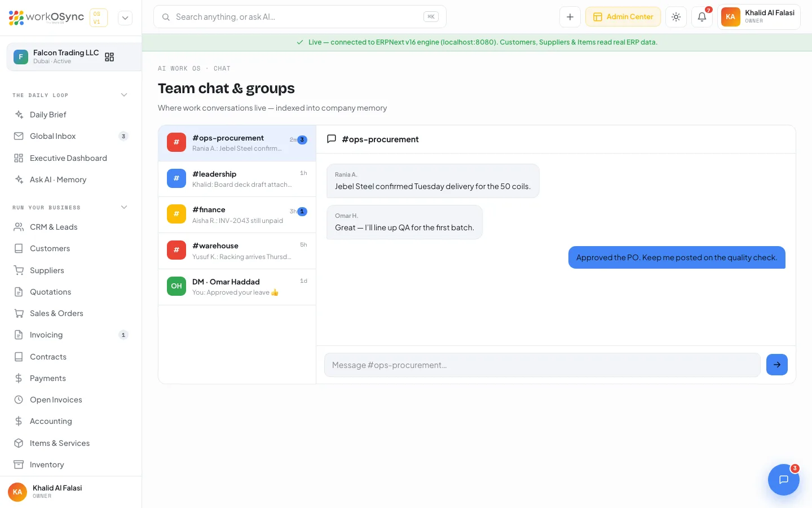812x508 pixels.
Task: Click the Message #ops-procurement input
Action: (542, 365)
